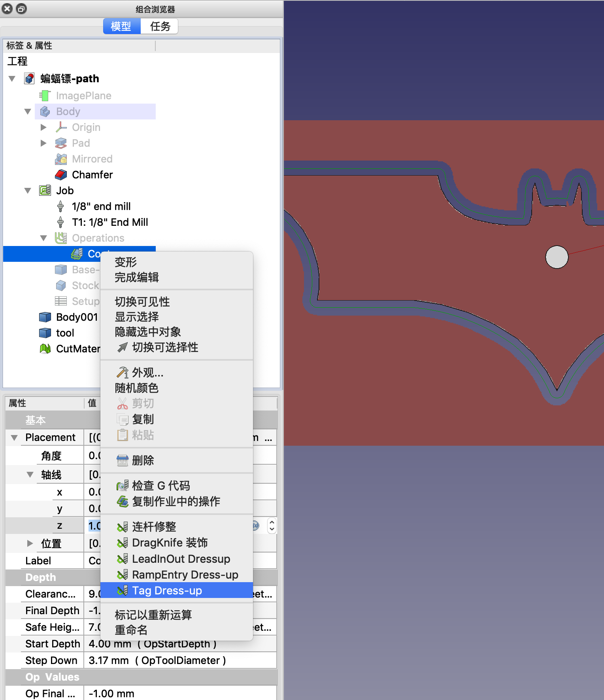Choose 外观... in context menu

pyautogui.click(x=177, y=373)
